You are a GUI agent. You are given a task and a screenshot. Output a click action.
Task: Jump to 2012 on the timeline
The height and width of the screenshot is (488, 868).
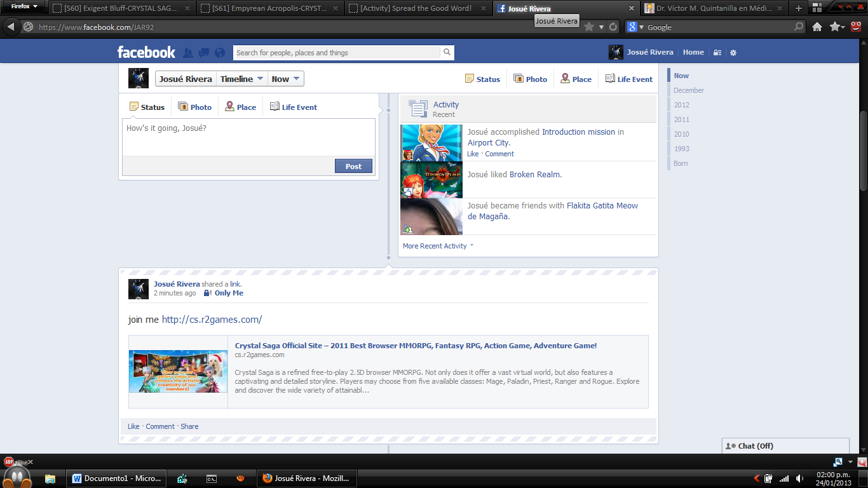point(681,105)
